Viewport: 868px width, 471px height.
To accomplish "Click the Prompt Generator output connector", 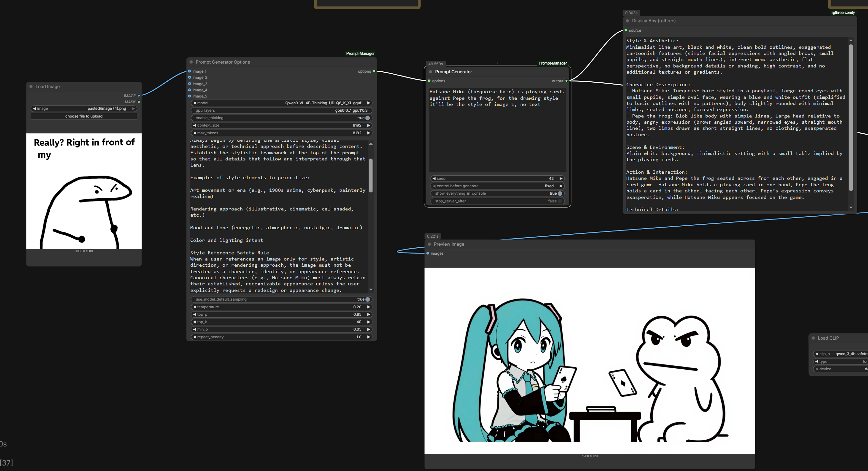I will (x=566, y=81).
